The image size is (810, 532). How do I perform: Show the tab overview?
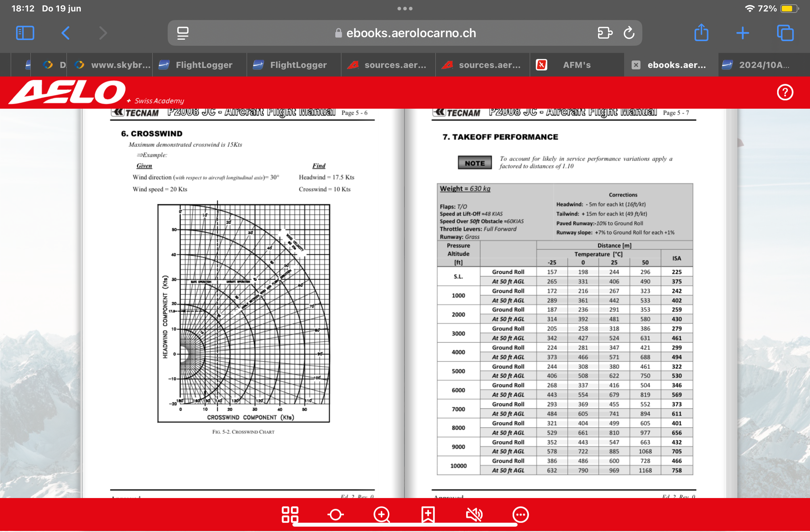785,33
